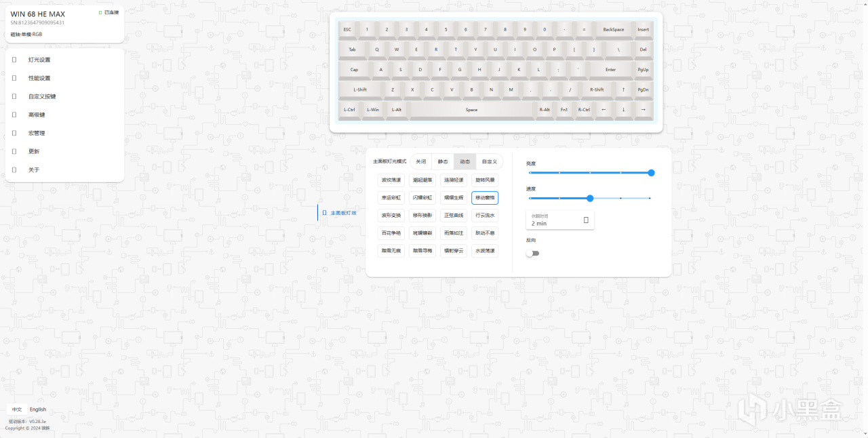Go to 自定义按键 custom keys page
The width and height of the screenshot is (868, 438).
point(64,96)
